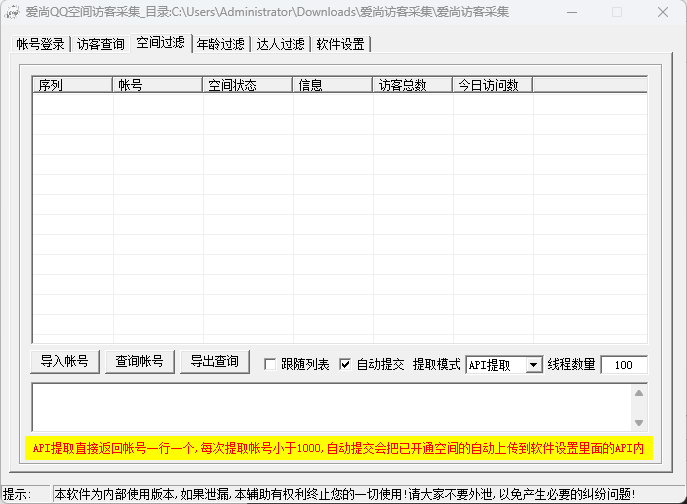Enable the 跟随列表 checkbox
687x504 pixels.
click(270, 365)
